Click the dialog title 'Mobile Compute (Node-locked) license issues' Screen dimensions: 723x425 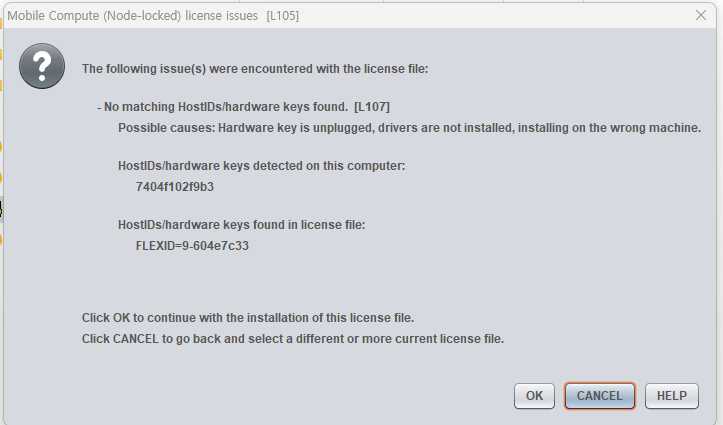[133, 16]
